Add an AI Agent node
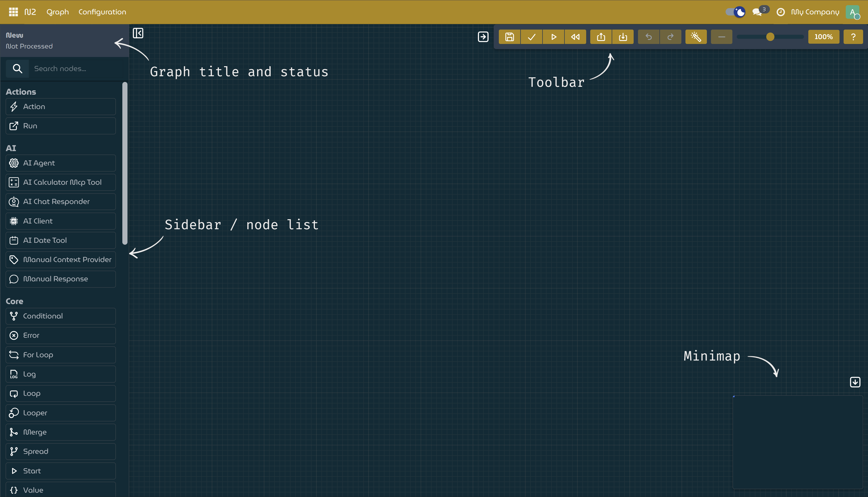868x497 pixels. pyautogui.click(x=60, y=163)
